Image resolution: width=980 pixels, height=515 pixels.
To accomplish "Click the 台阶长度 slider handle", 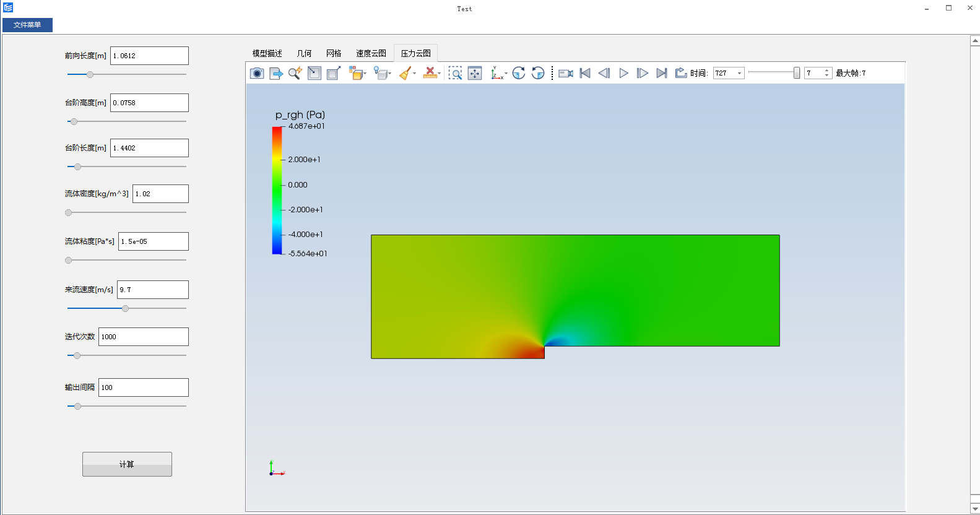I will tap(77, 167).
